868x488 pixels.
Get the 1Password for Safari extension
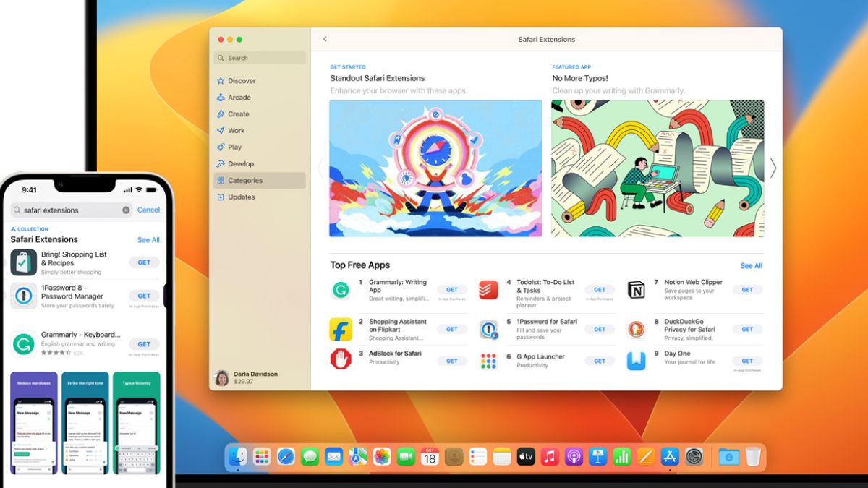(x=599, y=329)
